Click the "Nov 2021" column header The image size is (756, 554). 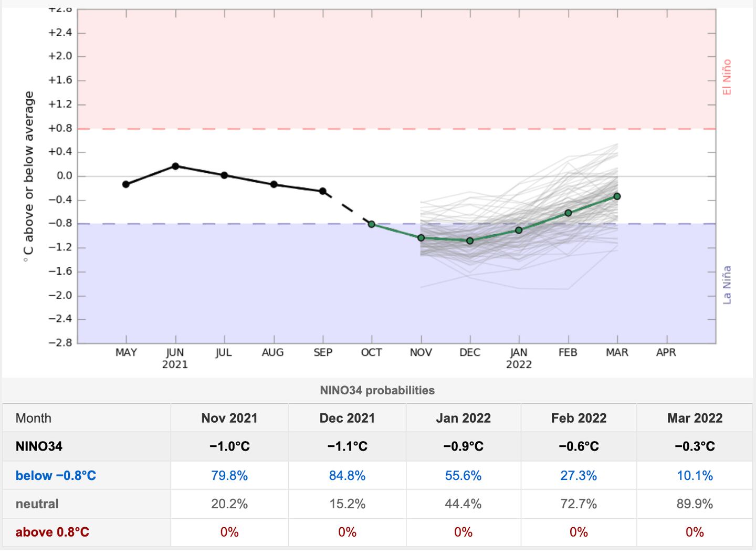(x=229, y=418)
